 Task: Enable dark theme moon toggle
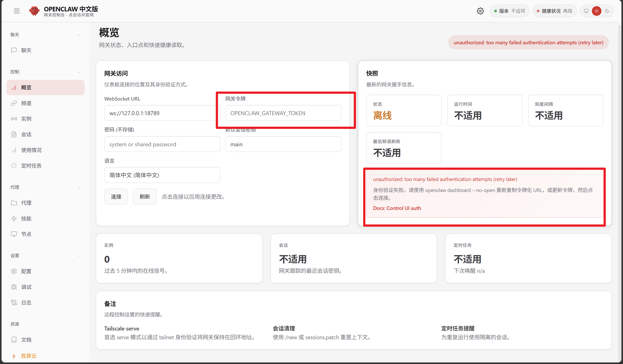[x=607, y=11]
